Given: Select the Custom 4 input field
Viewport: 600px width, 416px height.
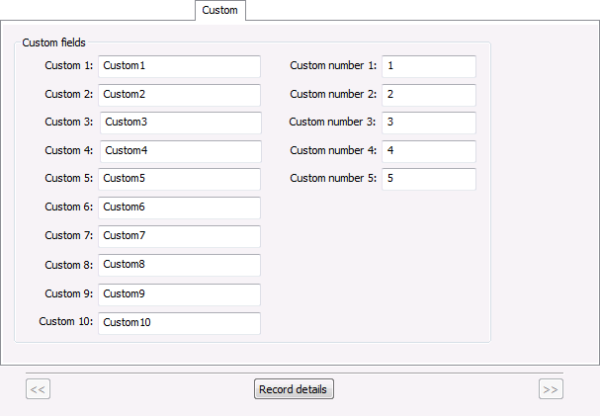Looking at the screenshot, I should [181, 151].
